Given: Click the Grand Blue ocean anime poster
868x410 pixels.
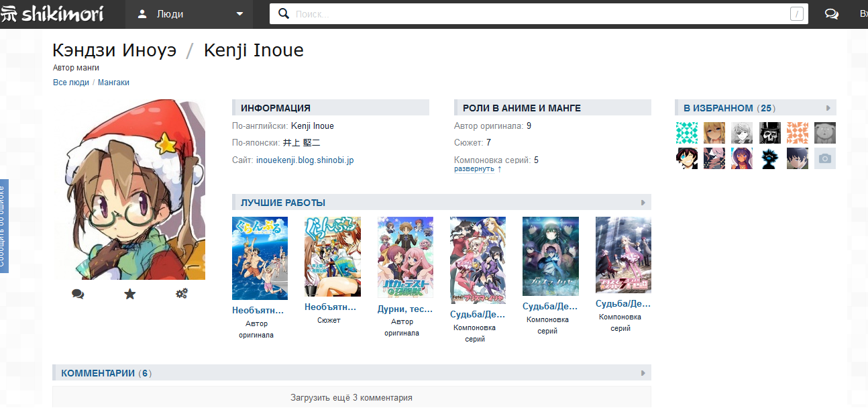Looking at the screenshot, I should (x=260, y=258).
